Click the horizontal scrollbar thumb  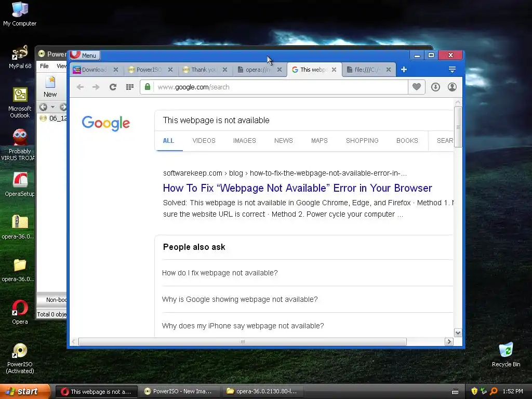(x=242, y=342)
